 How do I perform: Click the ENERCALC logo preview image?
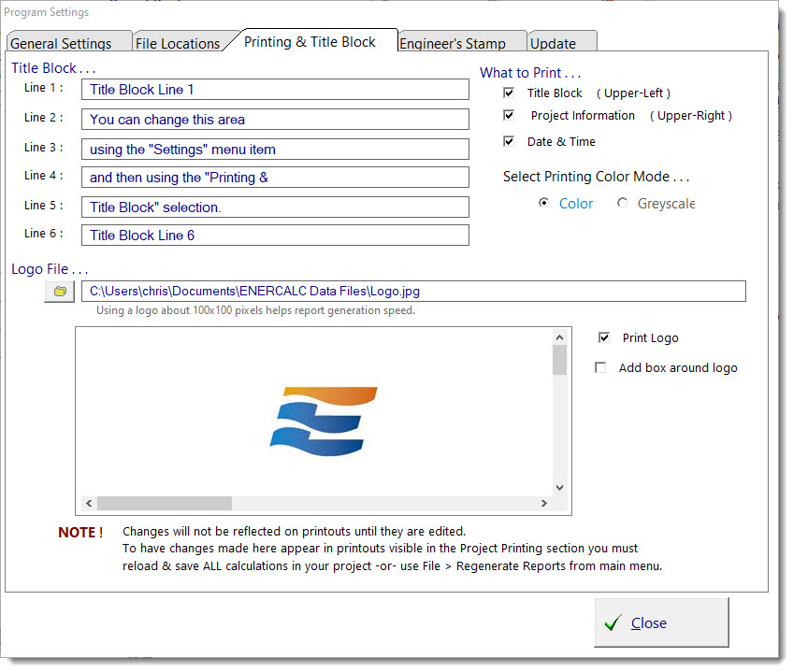[x=324, y=415]
